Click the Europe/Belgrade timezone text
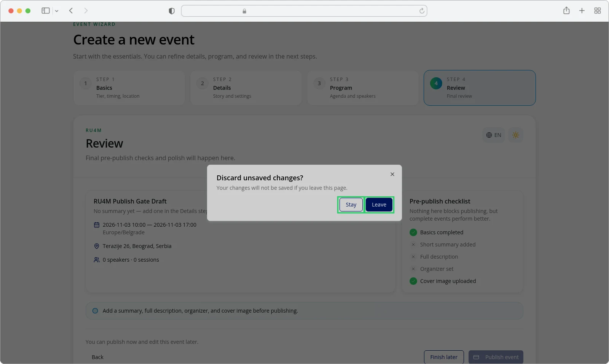Screen dimensions: 609x364 pyautogui.click(x=124, y=232)
